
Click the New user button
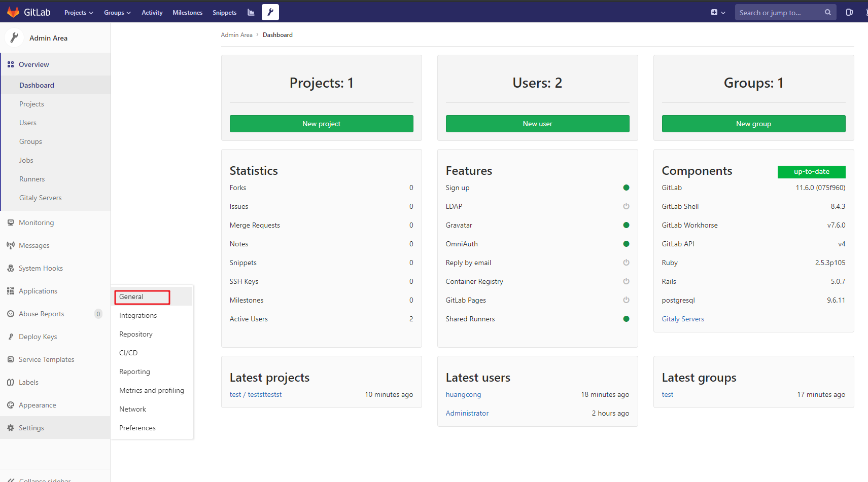(x=538, y=124)
